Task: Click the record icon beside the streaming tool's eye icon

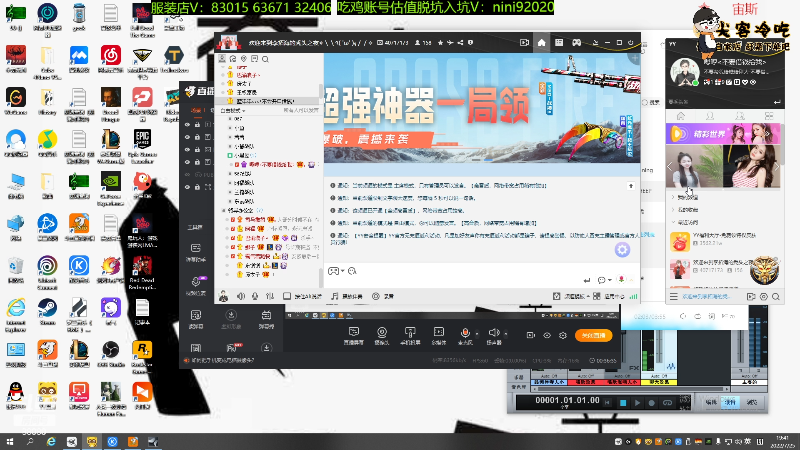Action: click(531, 335)
